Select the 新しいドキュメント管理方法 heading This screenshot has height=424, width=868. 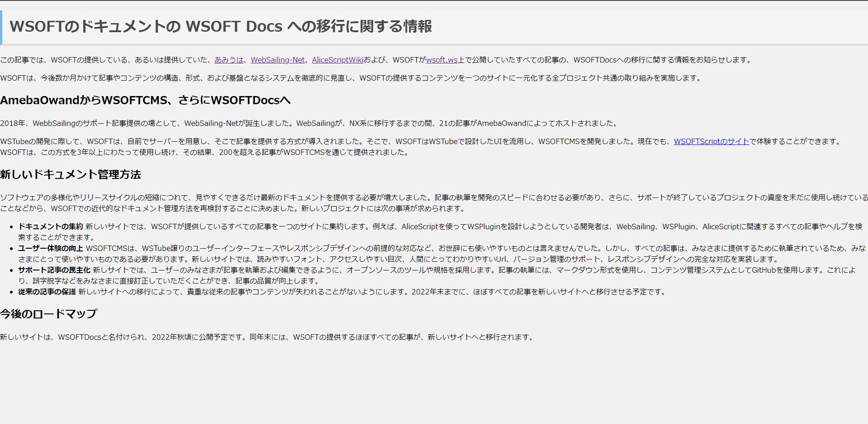click(x=71, y=174)
